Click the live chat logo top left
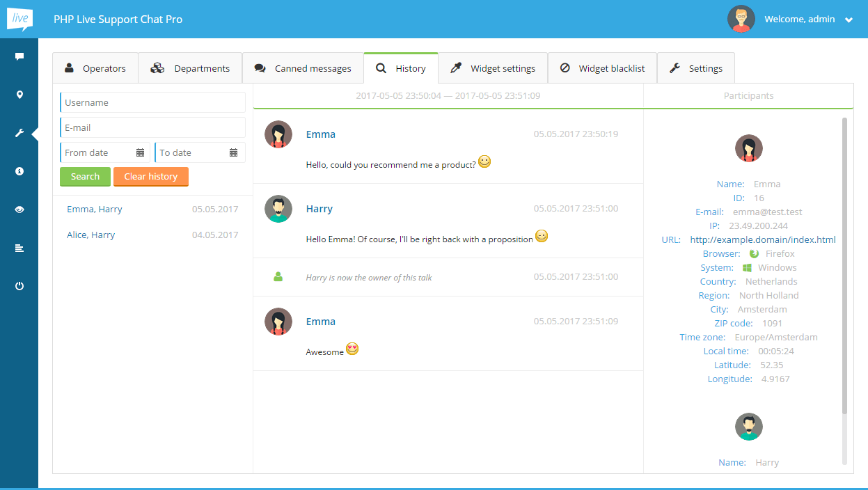The height and width of the screenshot is (490, 868). [x=19, y=19]
